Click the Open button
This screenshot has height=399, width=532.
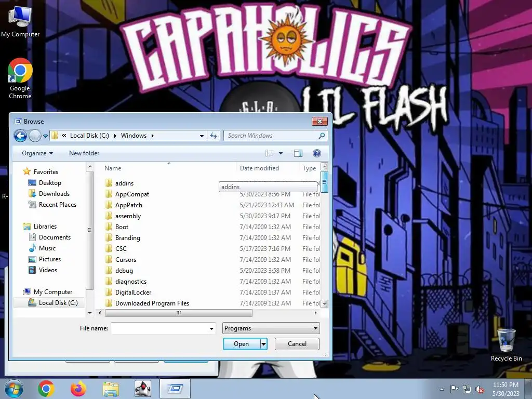click(241, 344)
